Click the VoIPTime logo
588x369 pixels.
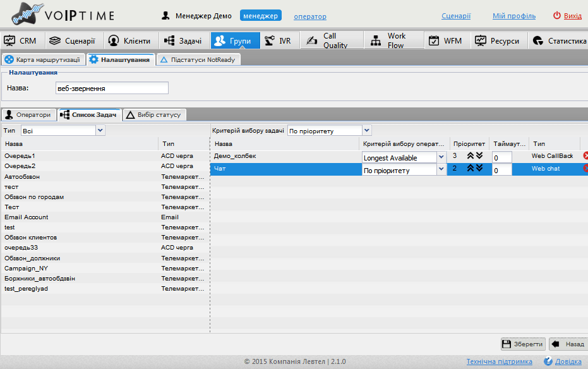point(63,15)
